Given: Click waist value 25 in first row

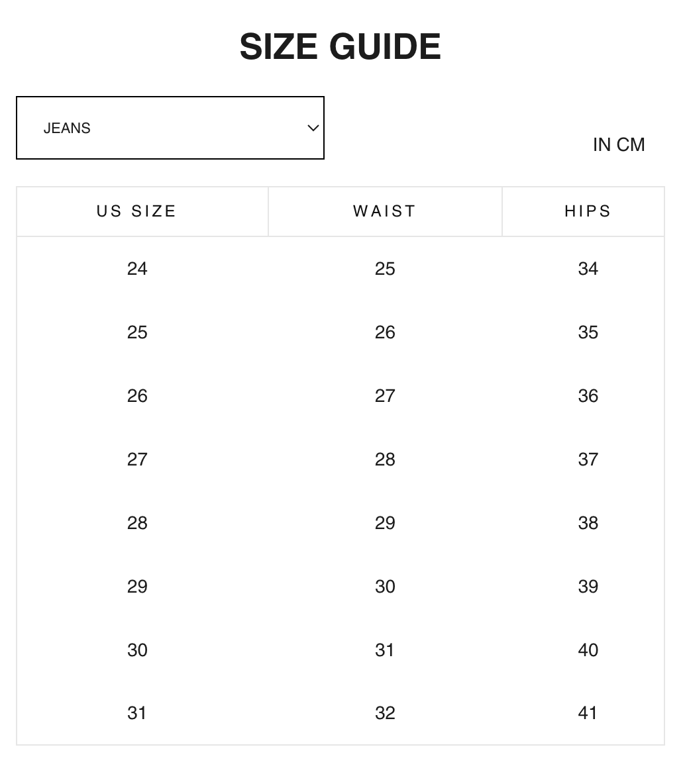Looking at the screenshot, I should pyautogui.click(x=385, y=269).
